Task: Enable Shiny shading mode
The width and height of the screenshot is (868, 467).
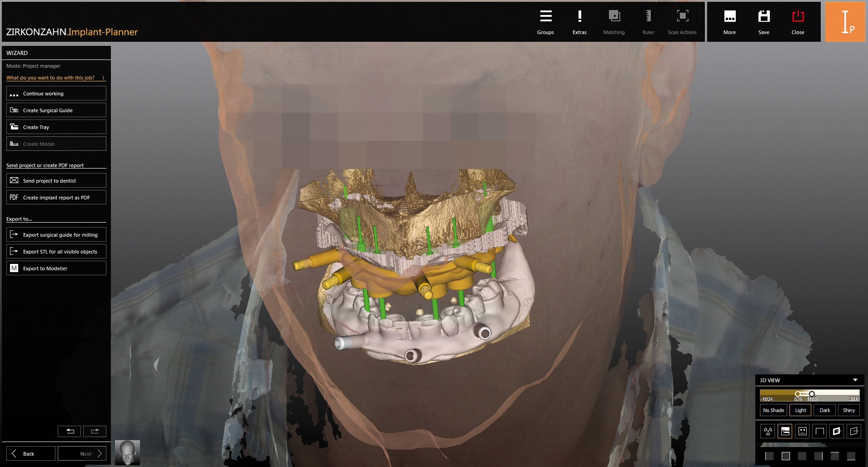Action: (848, 410)
